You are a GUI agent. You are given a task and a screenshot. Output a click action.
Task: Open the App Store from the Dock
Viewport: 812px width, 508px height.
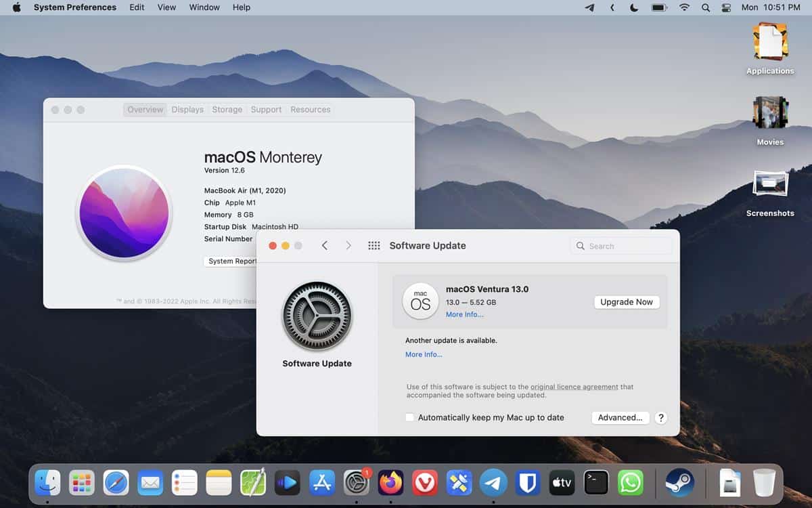pos(321,483)
